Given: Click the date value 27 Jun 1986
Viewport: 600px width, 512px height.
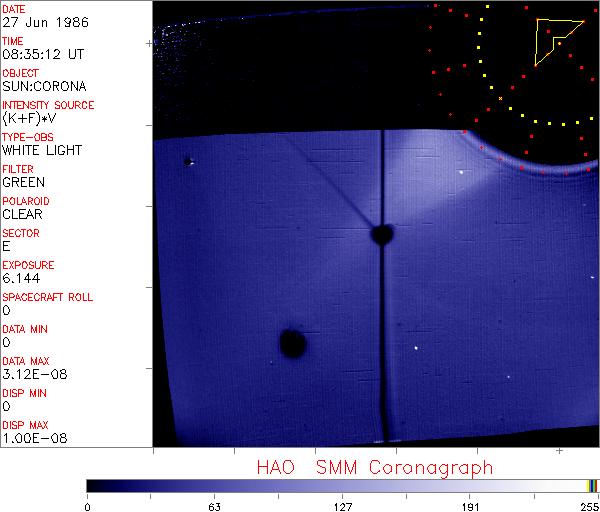Looking at the screenshot, I should [x=46, y=22].
